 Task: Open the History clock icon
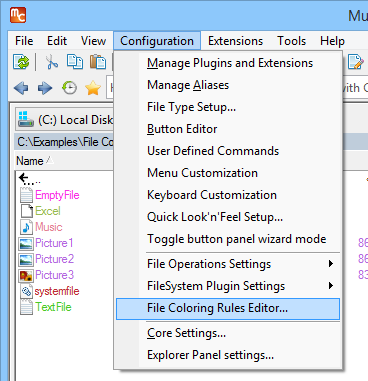[x=69, y=88]
